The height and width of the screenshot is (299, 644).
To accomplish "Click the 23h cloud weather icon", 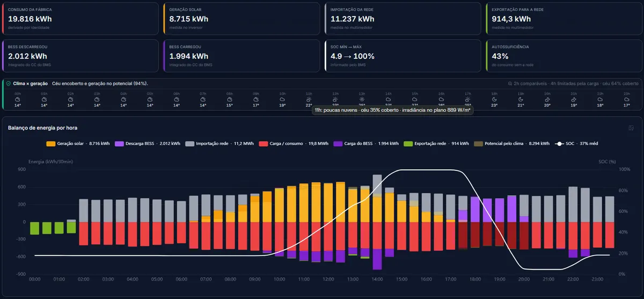I will (x=627, y=99).
